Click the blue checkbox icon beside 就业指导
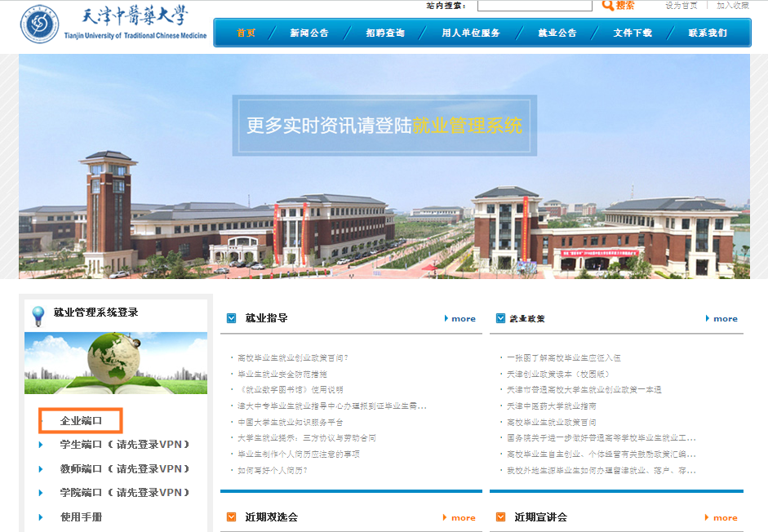Viewport: 768px width, 532px height. point(232,318)
